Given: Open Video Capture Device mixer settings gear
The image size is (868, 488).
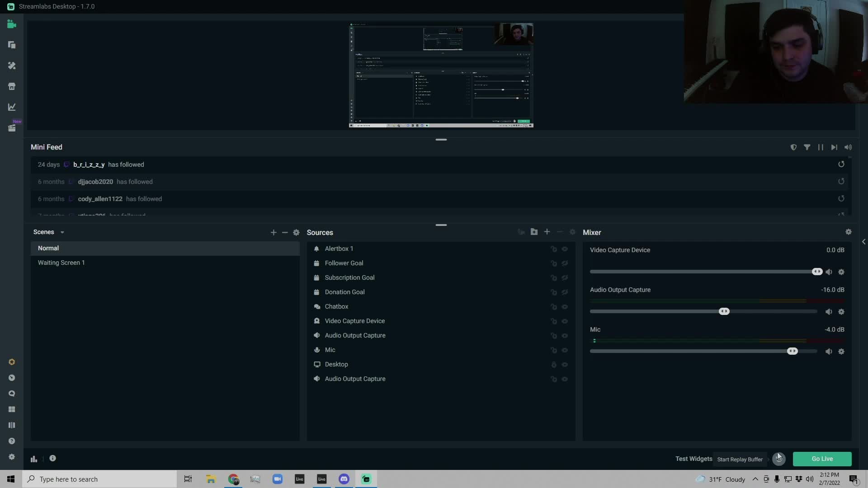Looking at the screenshot, I should click(x=841, y=272).
